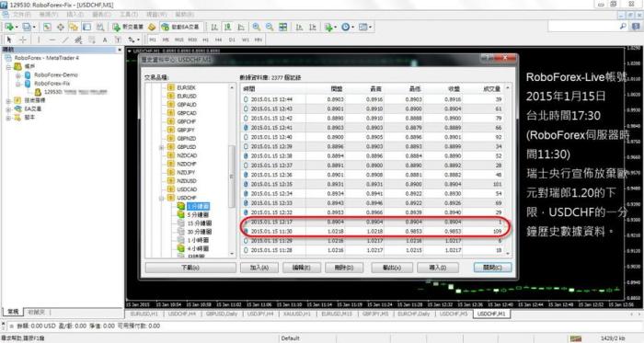Select the zoom in magnifier icon
This screenshot has height=343, width=644.
pos(257,27)
